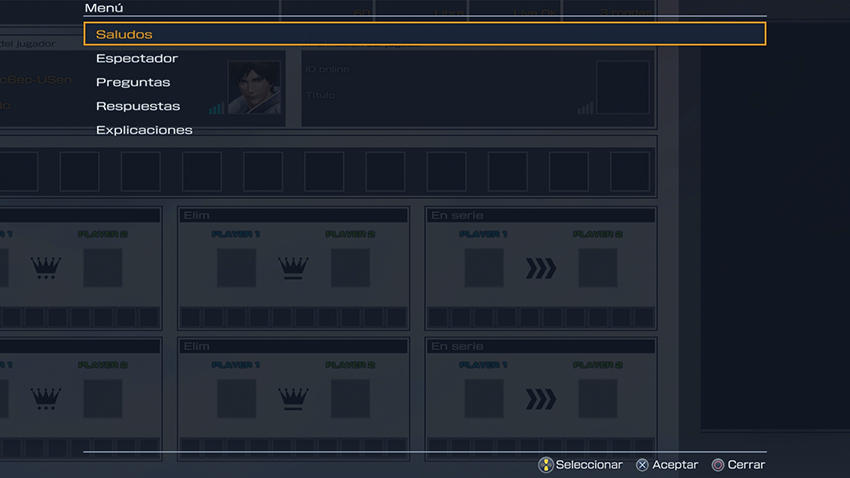Image resolution: width=850 pixels, height=478 pixels.
Task: Click the Cerrar hint label
Action: pos(746,464)
